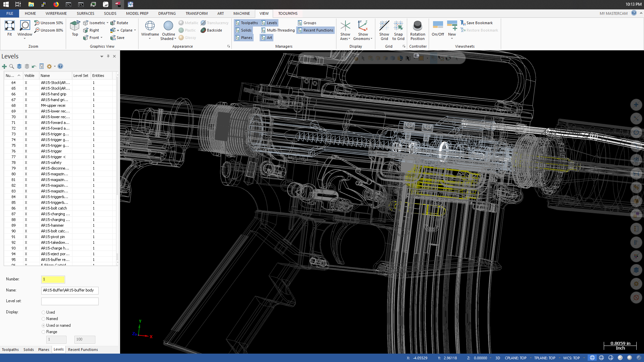The height and width of the screenshot is (362, 644).
Task: Set graphics view to Right
Action: click(x=91, y=30)
